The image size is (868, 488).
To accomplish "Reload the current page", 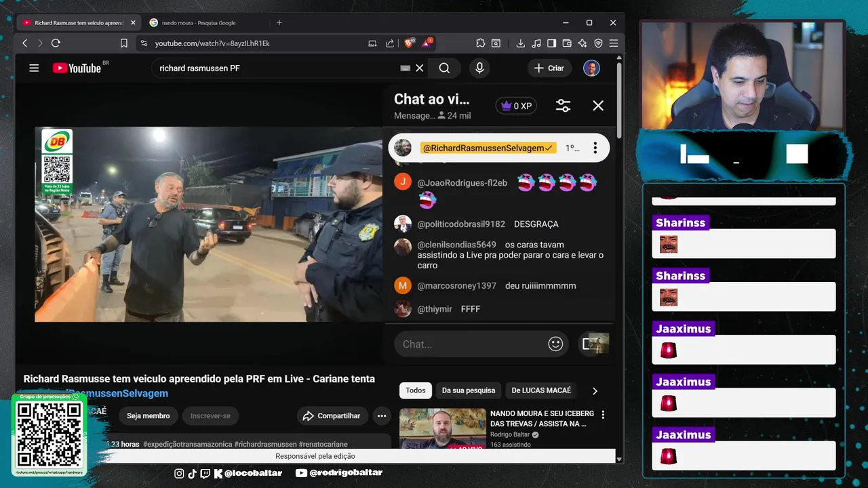I will point(56,43).
